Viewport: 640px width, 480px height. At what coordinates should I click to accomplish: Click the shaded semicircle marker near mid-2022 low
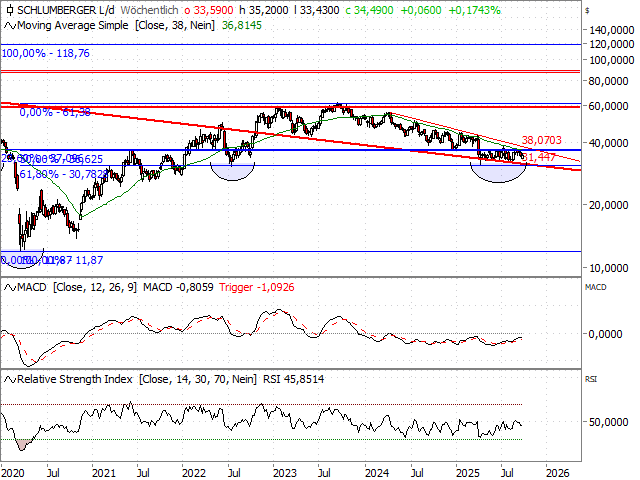tap(233, 172)
